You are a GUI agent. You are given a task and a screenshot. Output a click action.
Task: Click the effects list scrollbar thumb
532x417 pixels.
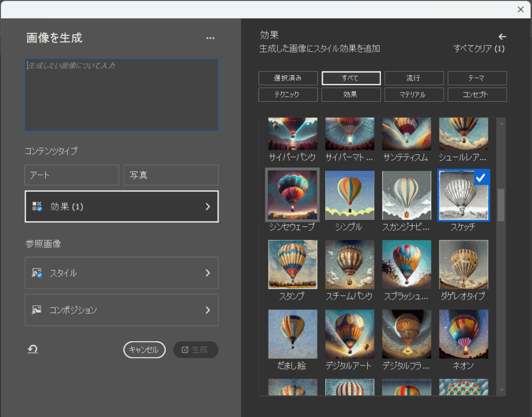click(501, 205)
